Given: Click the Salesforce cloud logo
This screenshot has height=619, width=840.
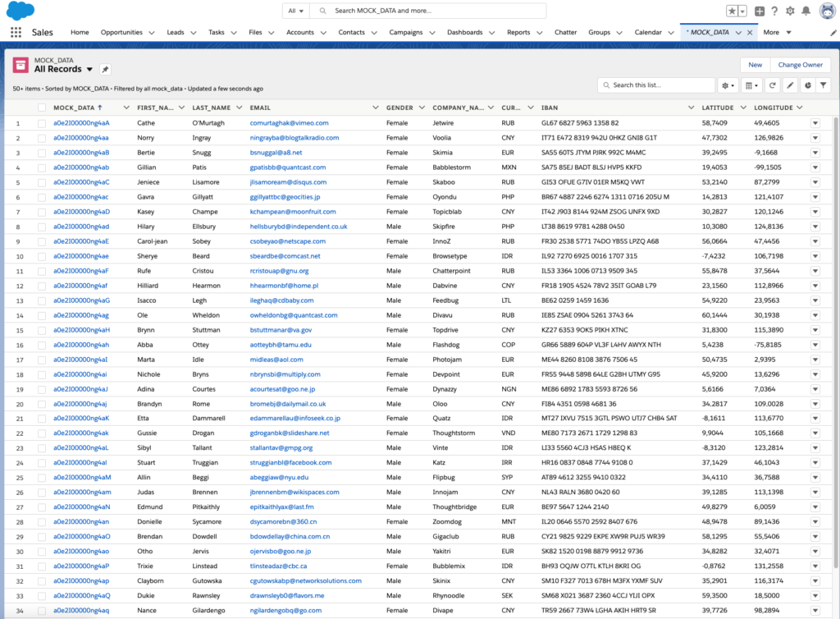Looking at the screenshot, I should click(21, 11).
